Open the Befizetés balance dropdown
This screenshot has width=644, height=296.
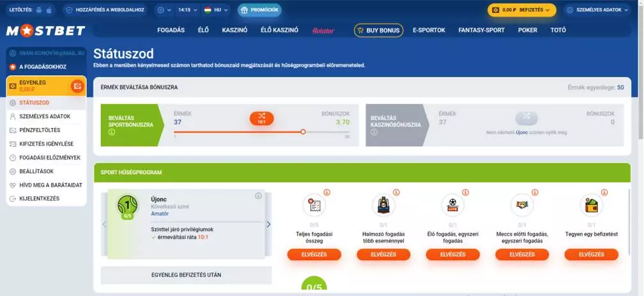pos(521,10)
